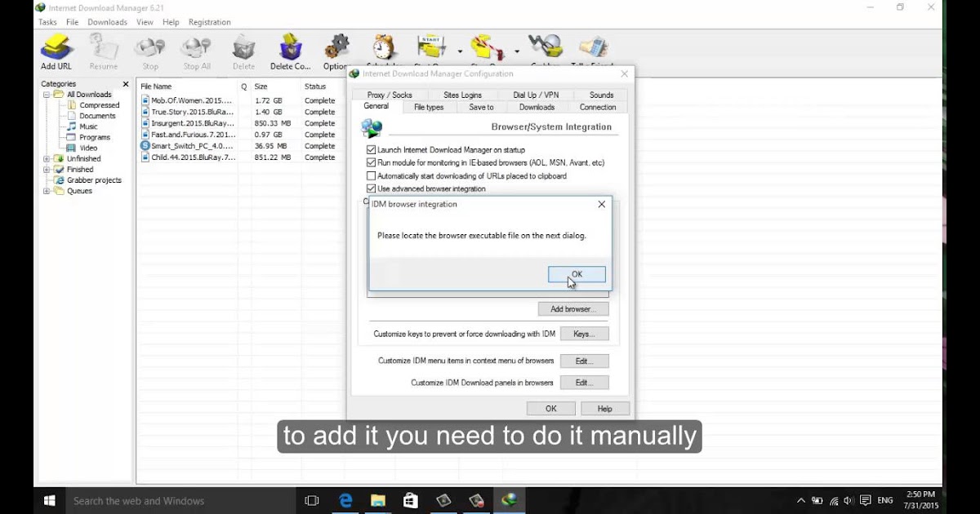Open the Help menu
This screenshot has width=980, height=514.
171,22
